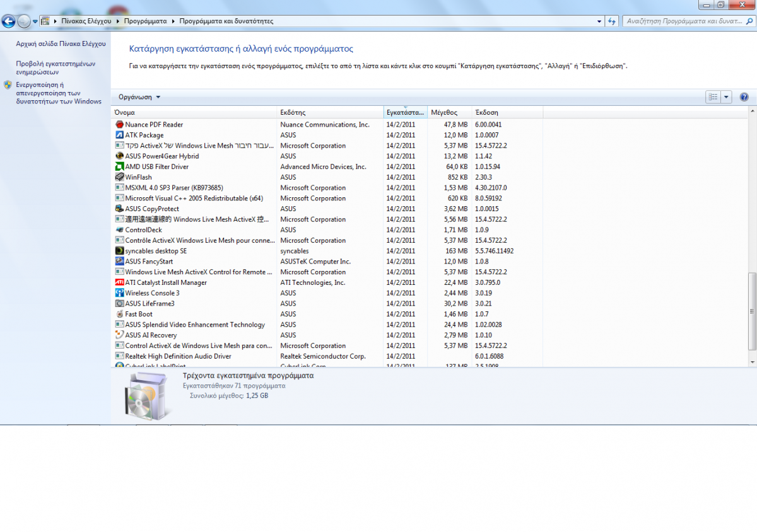The image size is (757, 532).
Task: Click the version value 5.5.746.11492
Action: click(x=494, y=251)
